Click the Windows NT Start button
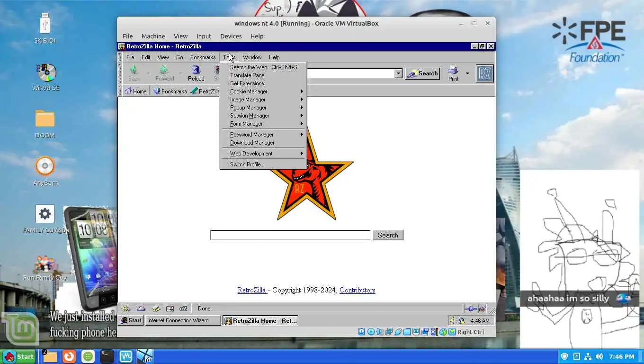644x364 pixels. pos(131,320)
